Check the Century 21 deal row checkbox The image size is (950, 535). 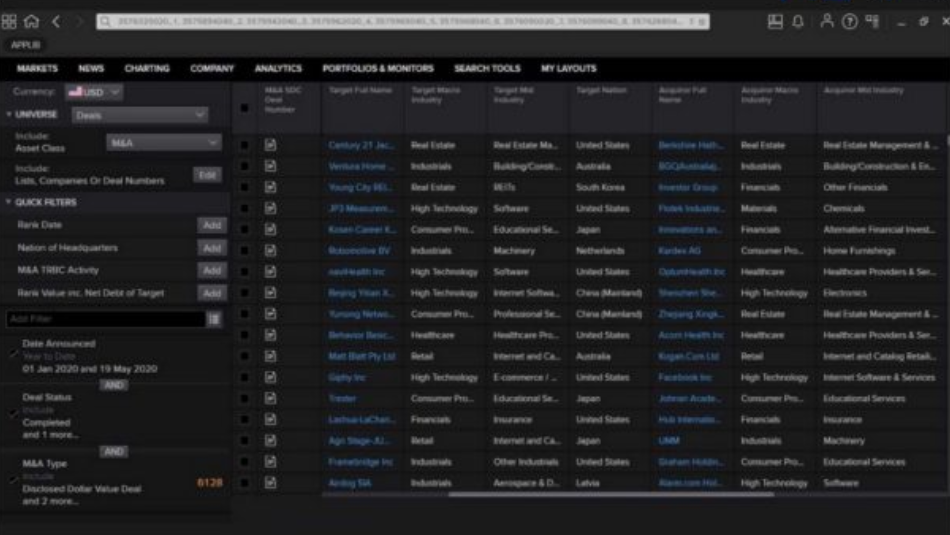pyautogui.click(x=245, y=145)
